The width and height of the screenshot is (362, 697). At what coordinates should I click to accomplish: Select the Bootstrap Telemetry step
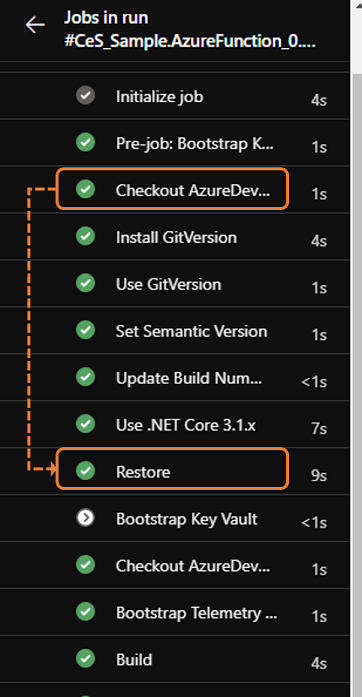[x=174, y=612]
